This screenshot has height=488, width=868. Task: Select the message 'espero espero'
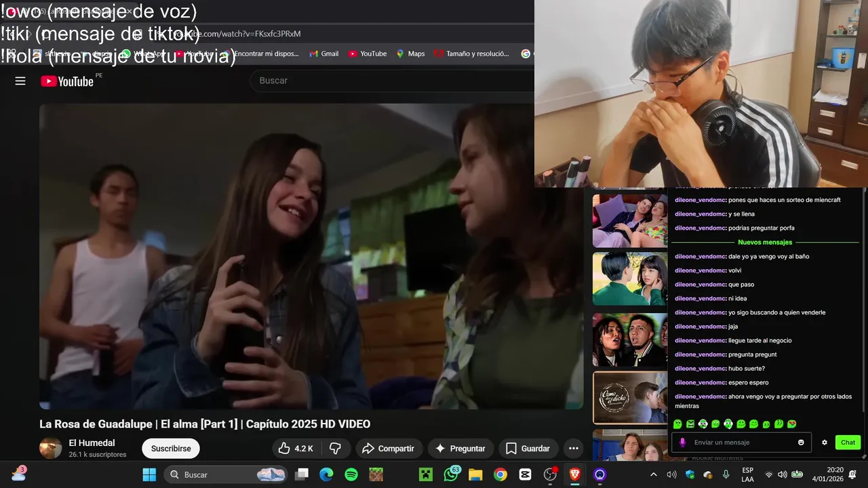point(748,383)
